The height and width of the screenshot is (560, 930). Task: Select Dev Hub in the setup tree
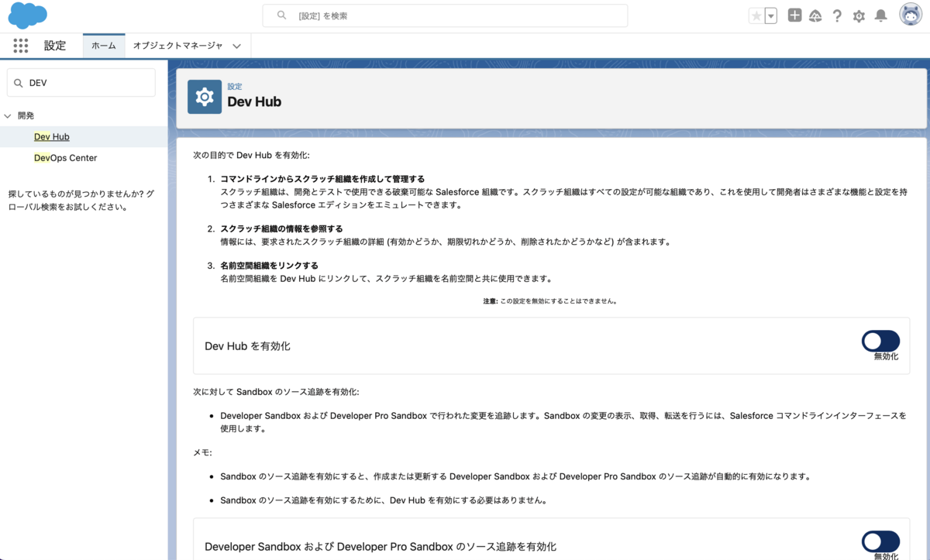(52, 137)
